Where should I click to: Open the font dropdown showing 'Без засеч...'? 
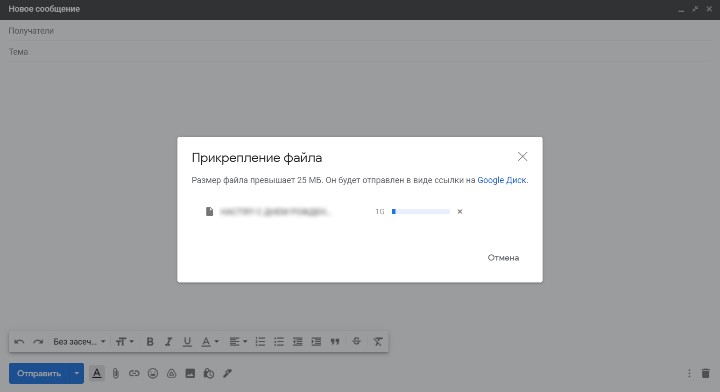79,342
